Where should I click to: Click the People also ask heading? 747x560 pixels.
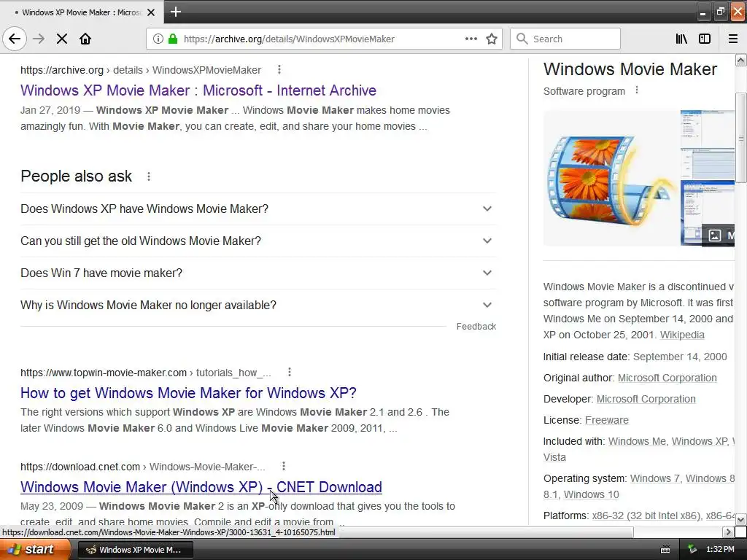[x=76, y=176]
